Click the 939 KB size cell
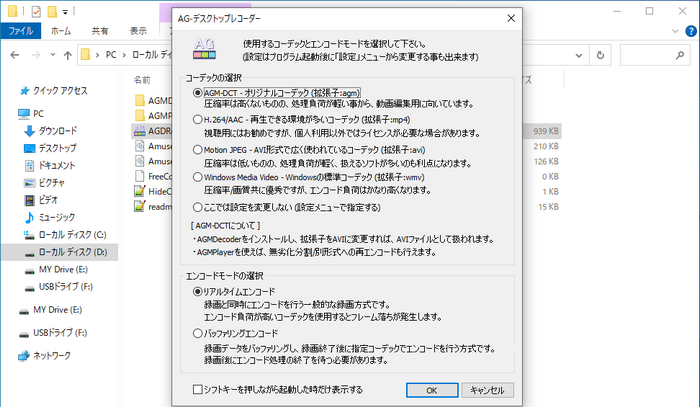 click(546, 131)
